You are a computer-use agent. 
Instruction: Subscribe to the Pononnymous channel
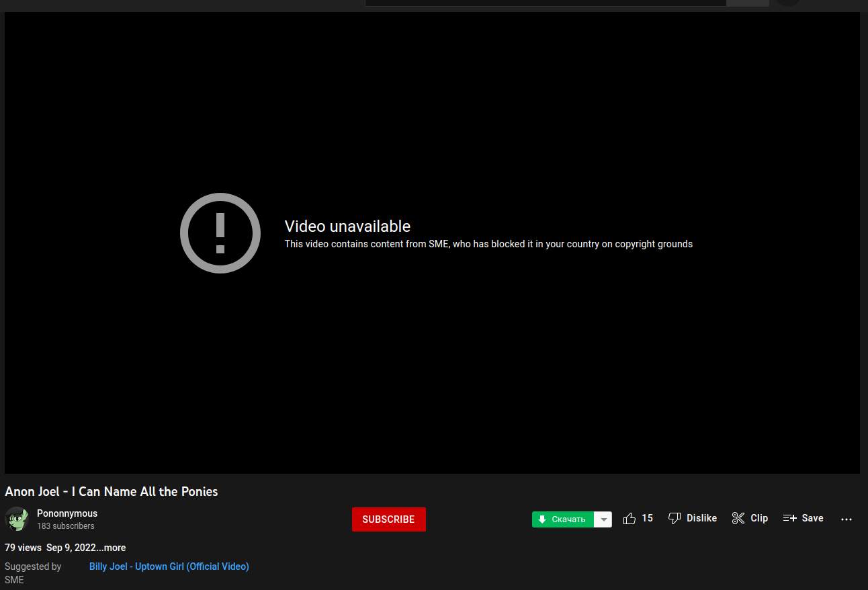click(x=388, y=519)
